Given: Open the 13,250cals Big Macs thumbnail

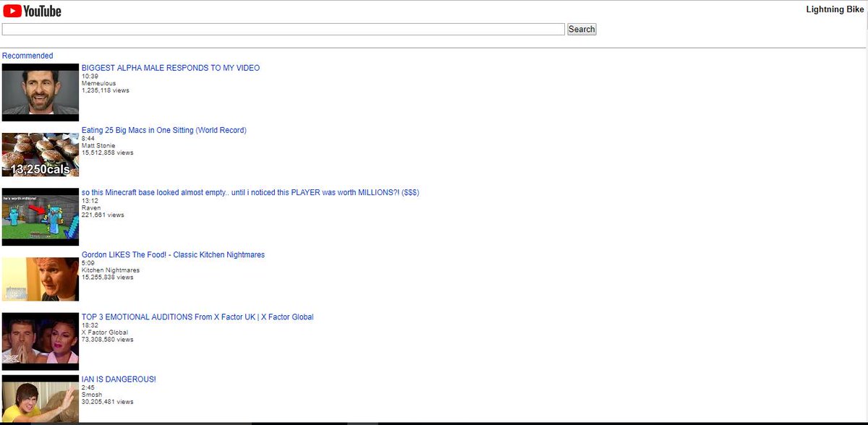Looking at the screenshot, I should (40, 154).
